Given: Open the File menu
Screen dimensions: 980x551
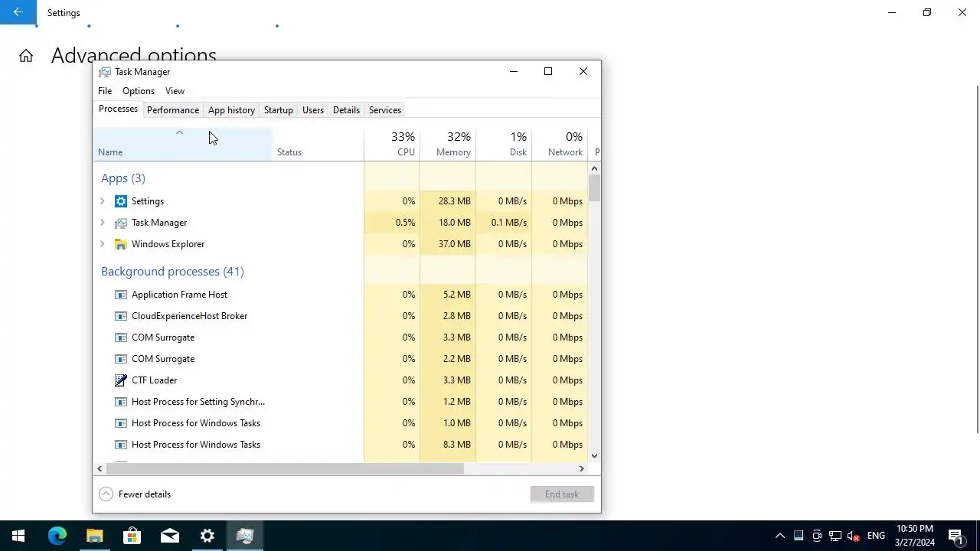Looking at the screenshot, I should 105,91.
